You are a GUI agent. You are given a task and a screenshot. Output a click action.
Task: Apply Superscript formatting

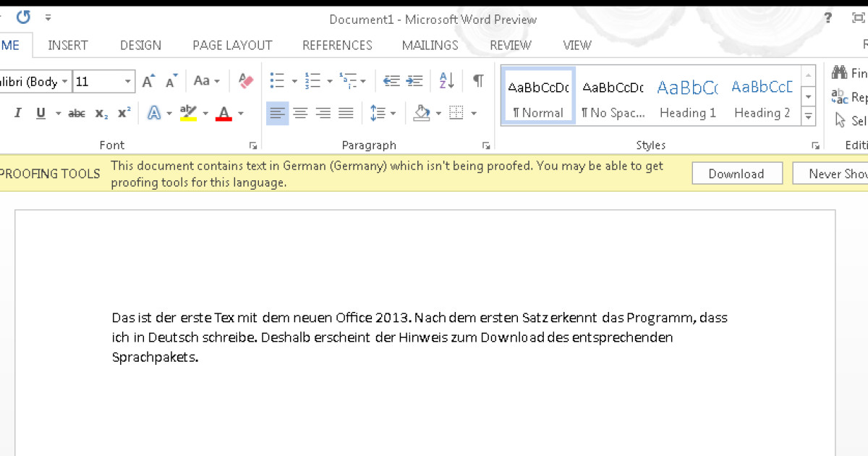(124, 112)
